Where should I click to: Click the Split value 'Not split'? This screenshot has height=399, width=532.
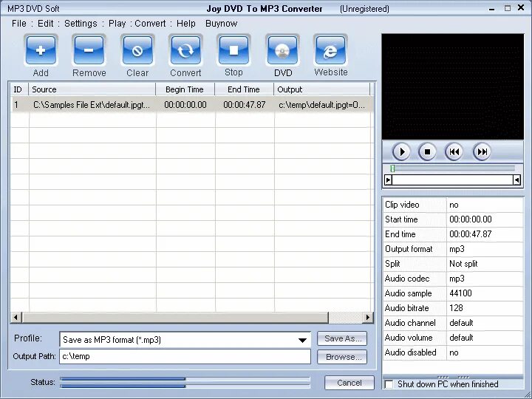485,264
